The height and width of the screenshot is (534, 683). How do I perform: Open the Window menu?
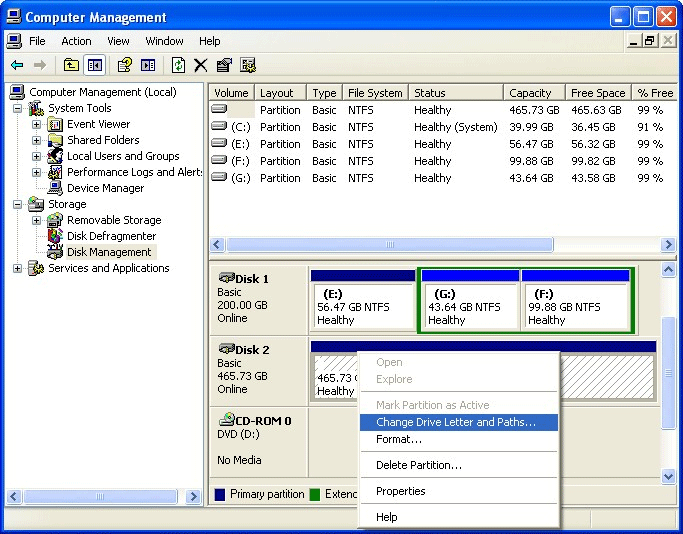coord(164,41)
